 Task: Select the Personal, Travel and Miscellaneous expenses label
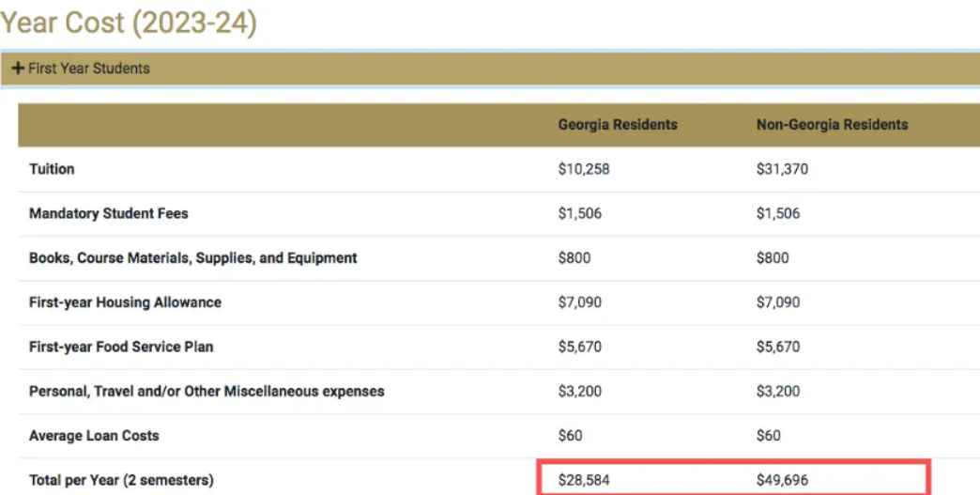pyautogui.click(x=207, y=391)
